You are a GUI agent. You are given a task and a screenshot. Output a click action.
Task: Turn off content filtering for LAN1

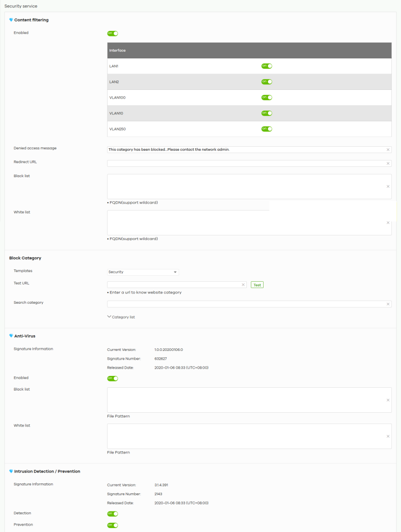click(x=267, y=66)
